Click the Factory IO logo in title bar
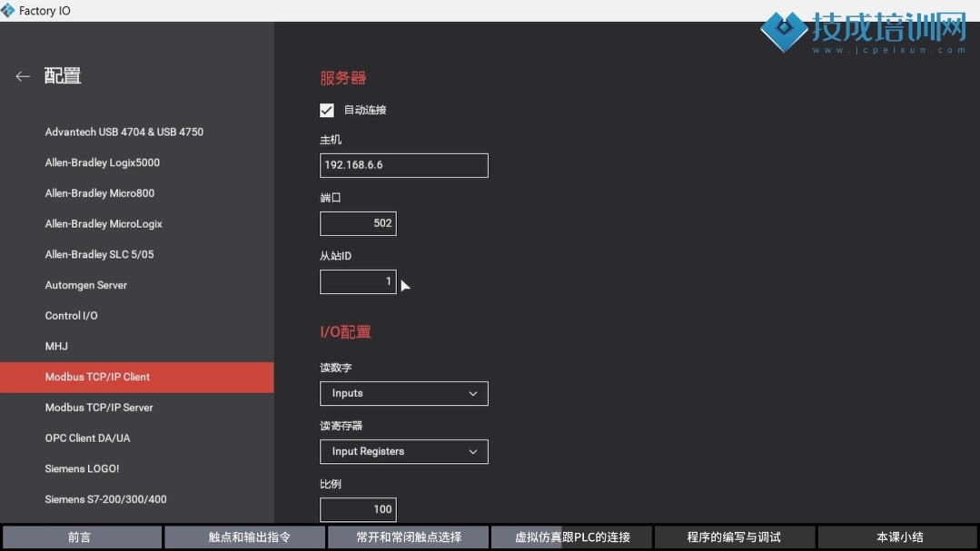 7,11
